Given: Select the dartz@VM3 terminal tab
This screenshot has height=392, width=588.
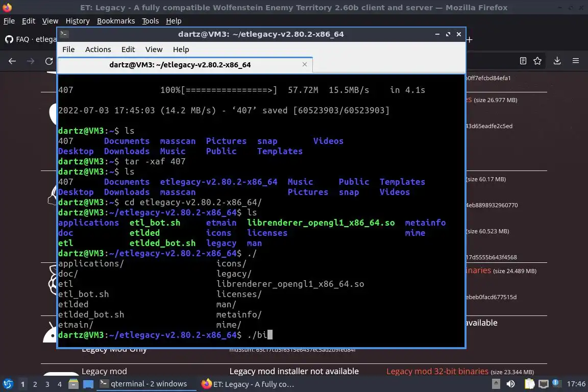Looking at the screenshot, I should click(x=180, y=65).
